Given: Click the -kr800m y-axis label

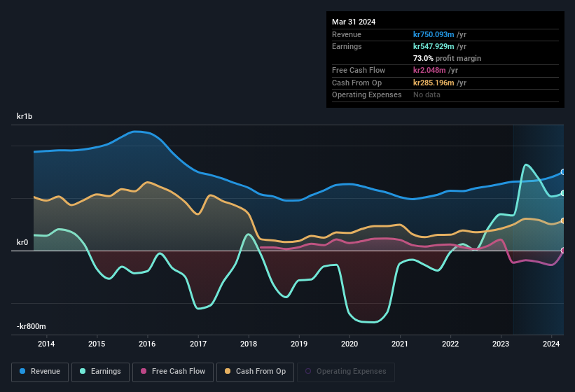Looking at the screenshot, I should click(32, 326).
